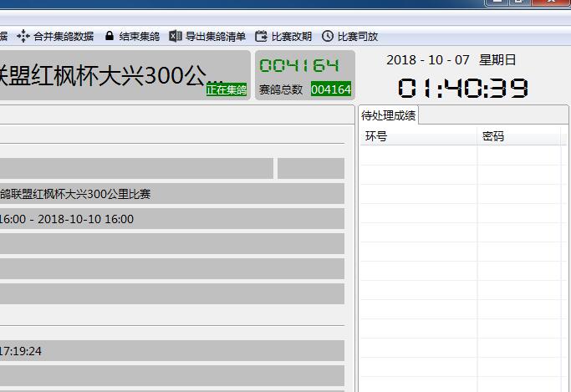The image size is (571, 392).
Task: Click the clock icon for 比赛司放
Action: (x=328, y=36)
